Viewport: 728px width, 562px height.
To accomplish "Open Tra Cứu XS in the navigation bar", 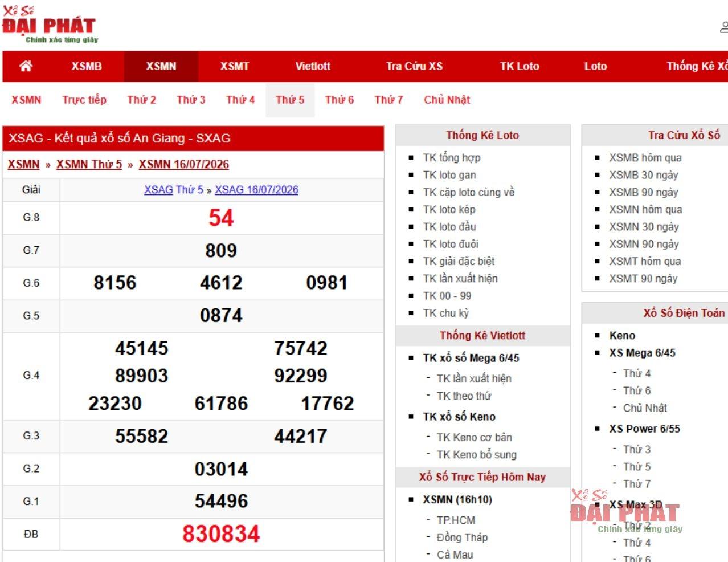I will pyautogui.click(x=414, y=66).
